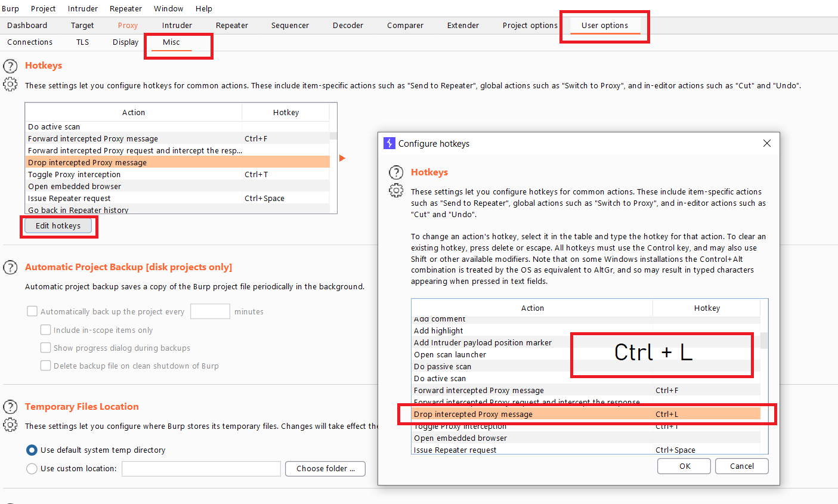This screenshot has width=838, height=504.
Task: Click the Edit hotkeys button
Action: (57, 225)
